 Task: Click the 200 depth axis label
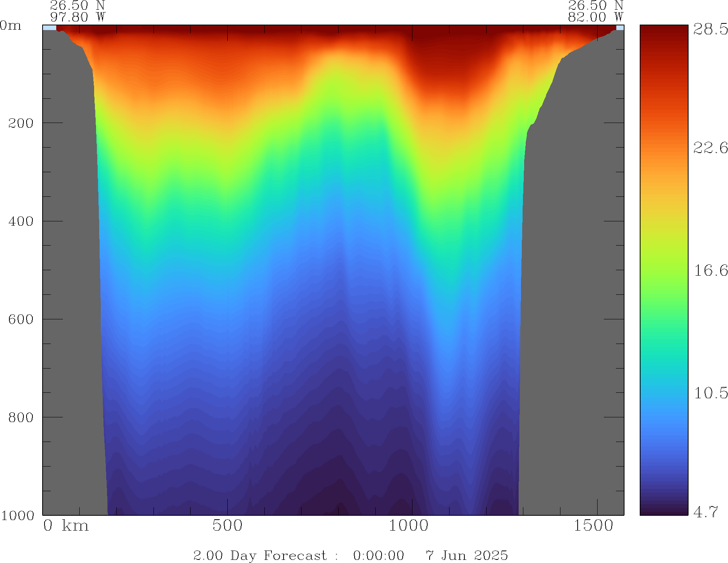point(21,123)
